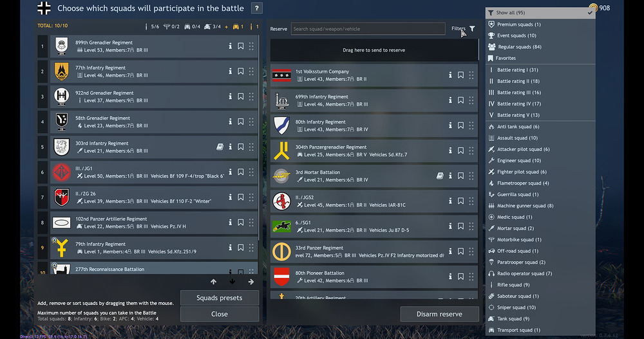Image resolution: width=644 pixels, height=339 pixels.
Task: Bookmark the 699th Infantry Regiment
Action: tap(461, 100)
